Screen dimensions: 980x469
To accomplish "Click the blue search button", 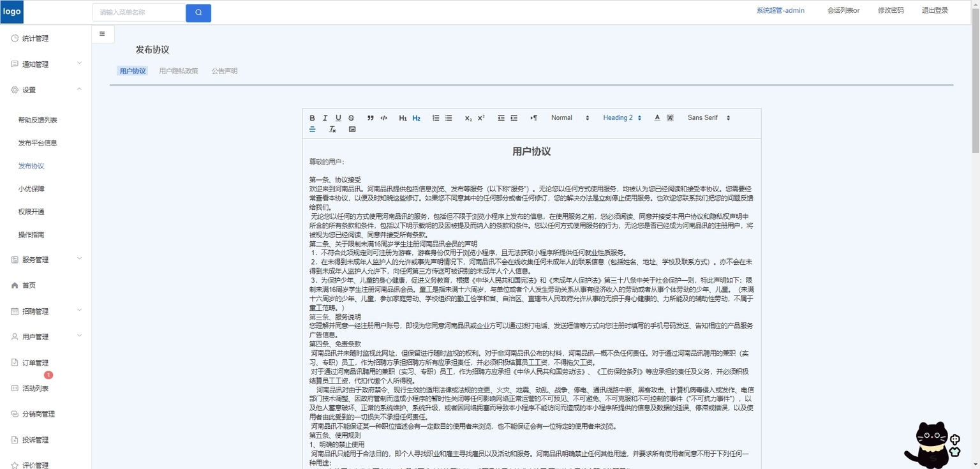I will tap(198, 13).
